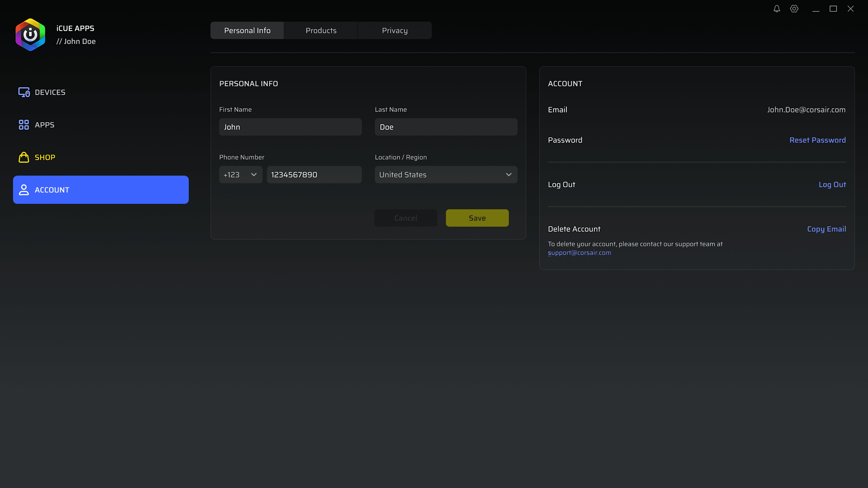Focus the First Name field
The image size is (868, 488).
tap(290, 127)
